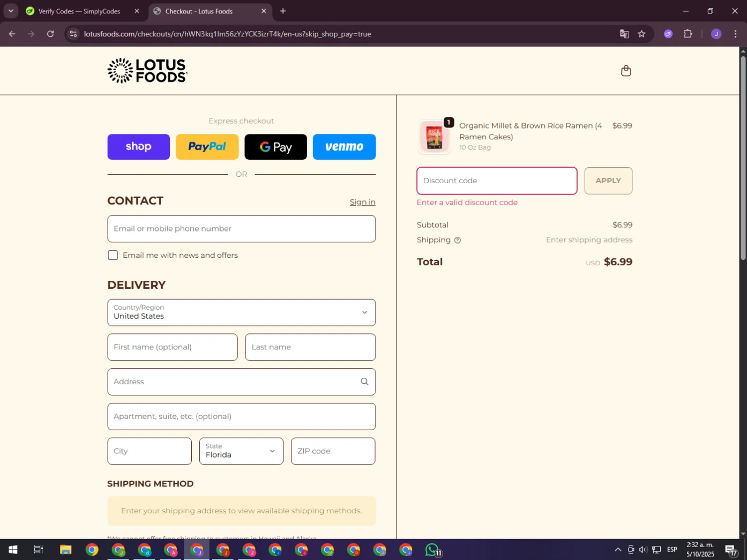Screen dimensions: 747x560
Task: Bookmark this page with star icon
Action: [641, 34]
